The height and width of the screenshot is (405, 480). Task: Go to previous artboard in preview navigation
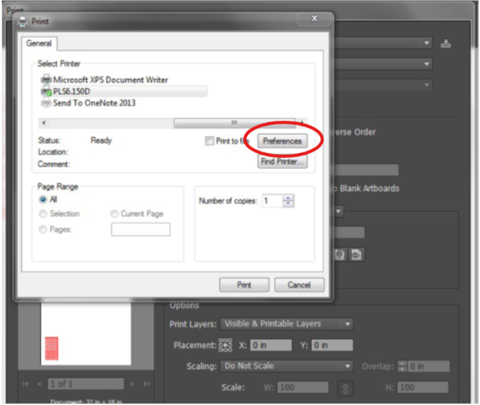tap(39, 384)
